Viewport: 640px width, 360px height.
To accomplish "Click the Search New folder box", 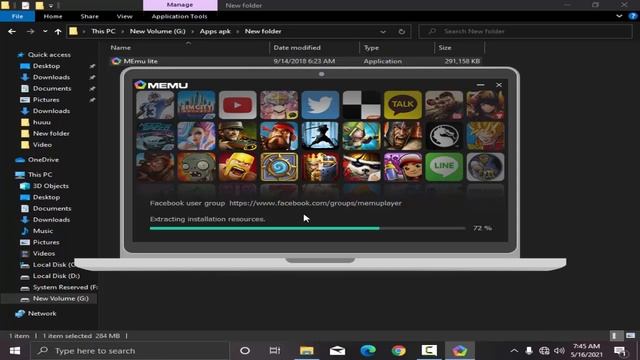I will tap(525, 31).
